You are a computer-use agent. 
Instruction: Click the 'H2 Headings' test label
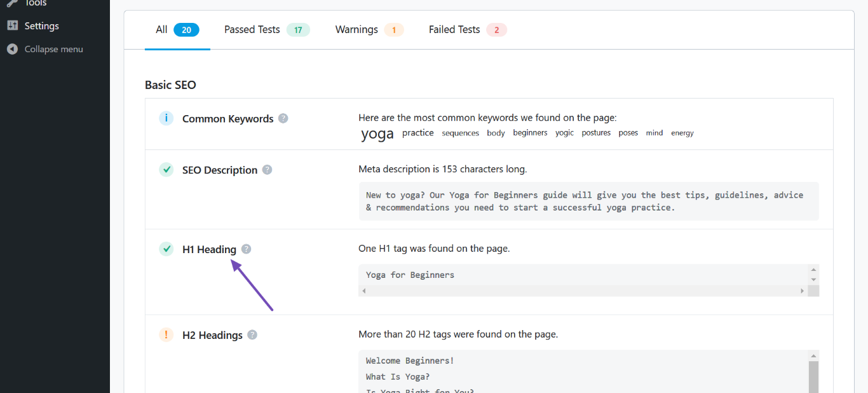[212, 335]
